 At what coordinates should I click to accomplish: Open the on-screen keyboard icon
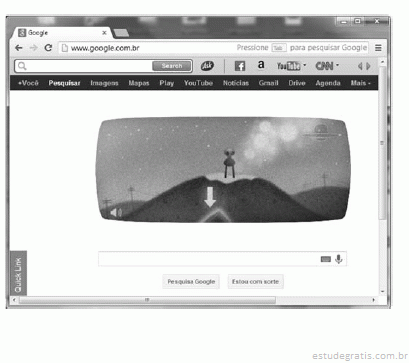point(326,259)
